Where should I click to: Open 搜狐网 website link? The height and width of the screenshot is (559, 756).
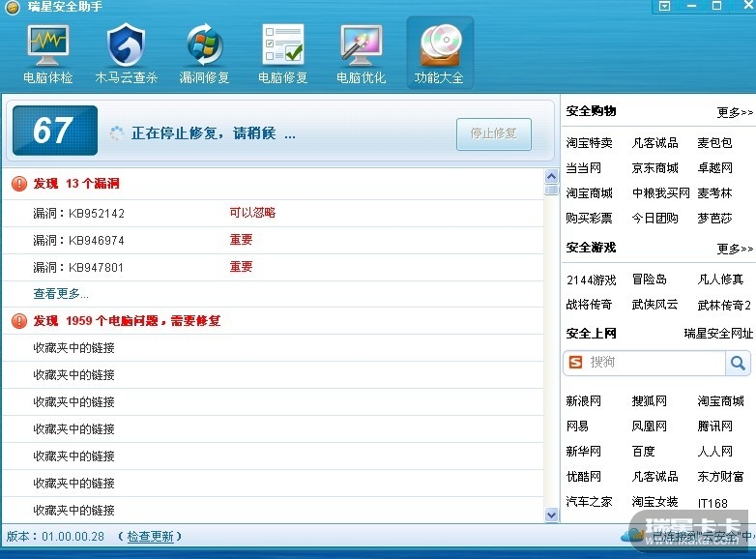pyautogui.click(x=649, y=400)
